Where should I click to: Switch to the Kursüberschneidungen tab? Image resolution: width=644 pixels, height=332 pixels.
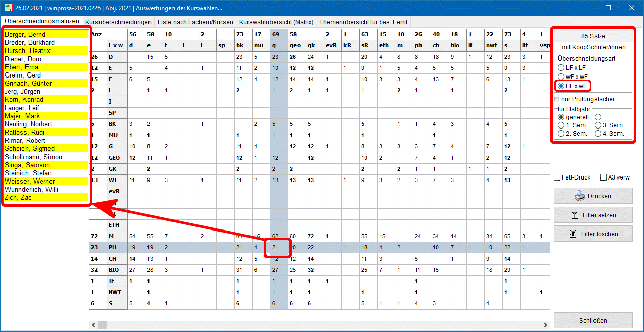click(x=118, y=22)
